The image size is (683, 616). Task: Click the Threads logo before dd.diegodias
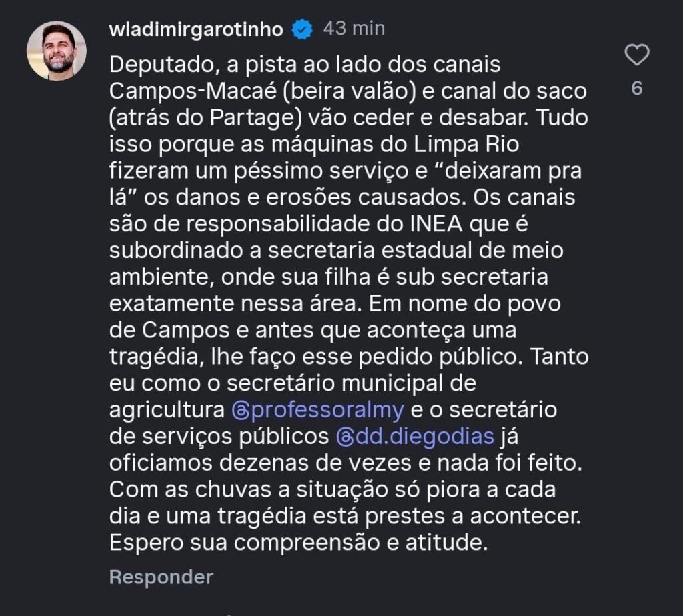pyautogui.click(x=345, y=437)
